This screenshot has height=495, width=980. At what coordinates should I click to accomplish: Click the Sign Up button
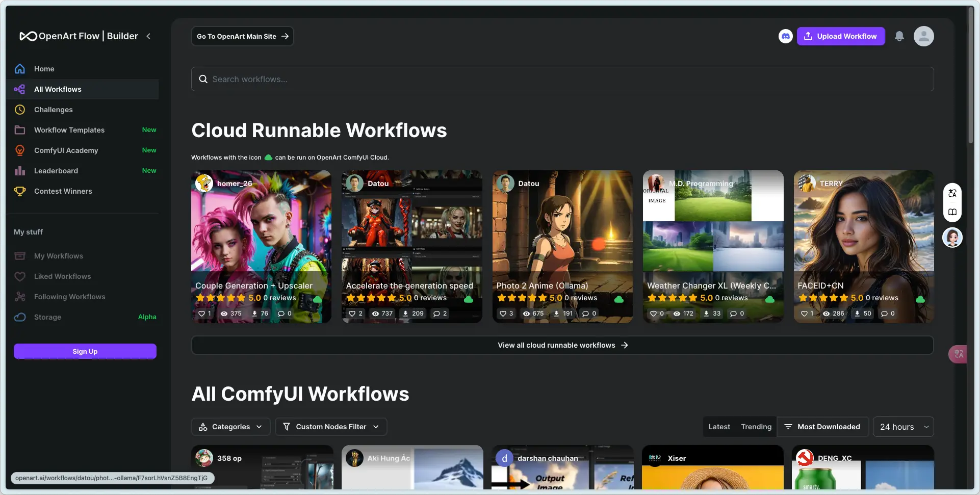(x=85, y=351)
